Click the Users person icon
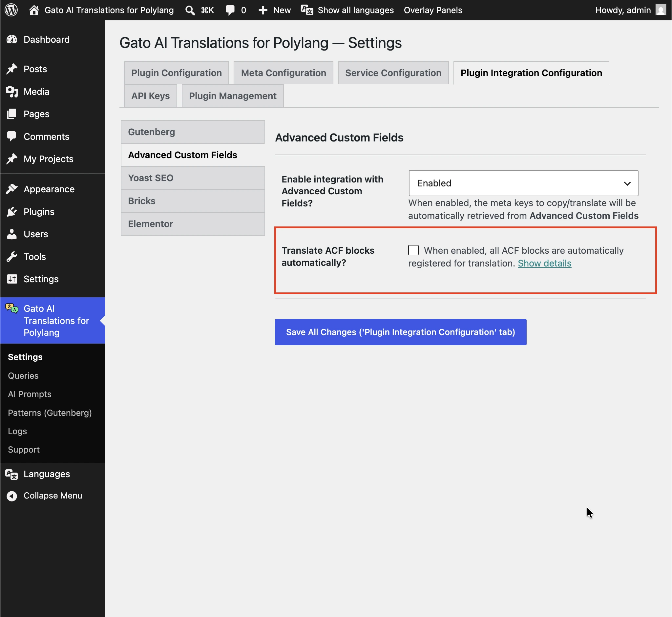The width and height of the screenshot is (672, 617). pyautogui.click(x=12, y=234)
